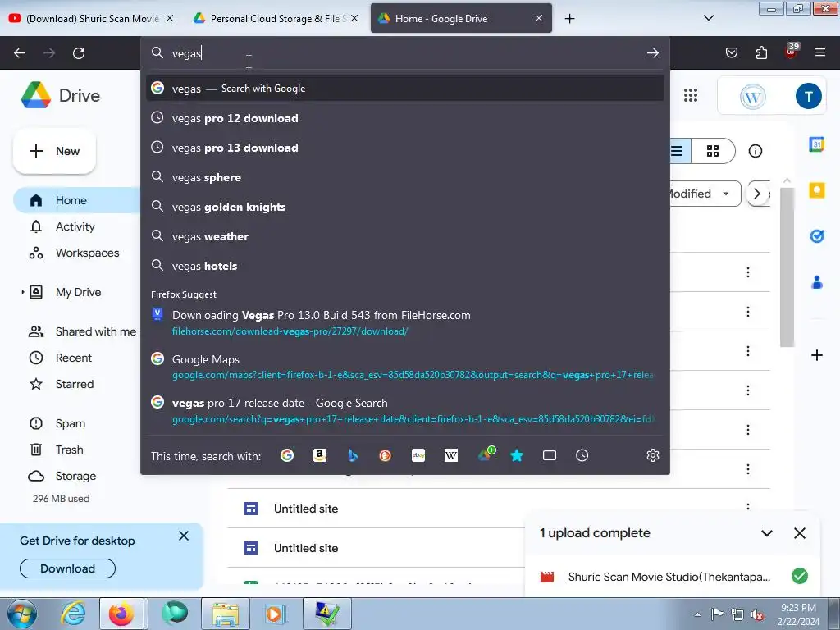
Task: Open search settings gear icon
Action: pos(652,455)
